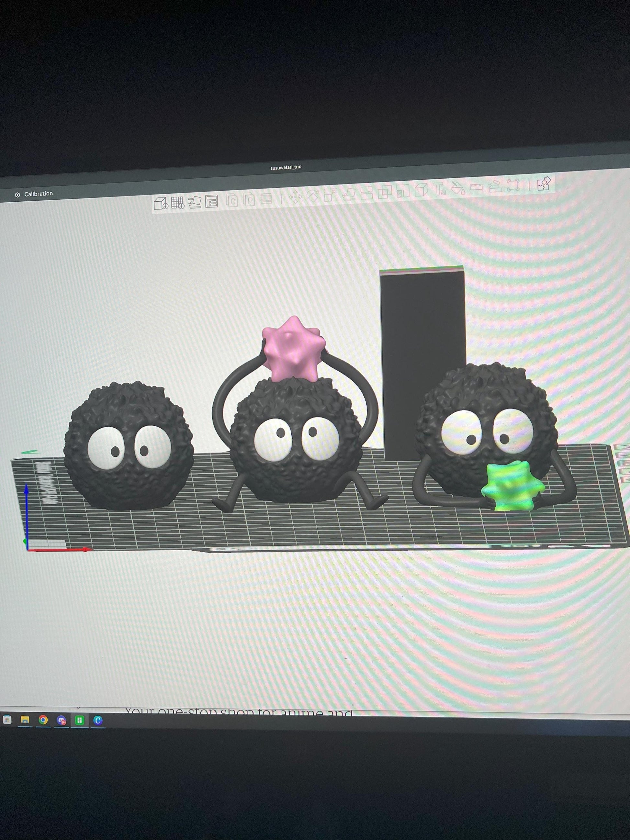The width and height of the screenshot is (630, 840).
Task: Click the susuwatari_trio project title
Action: (x=286, y=167)
